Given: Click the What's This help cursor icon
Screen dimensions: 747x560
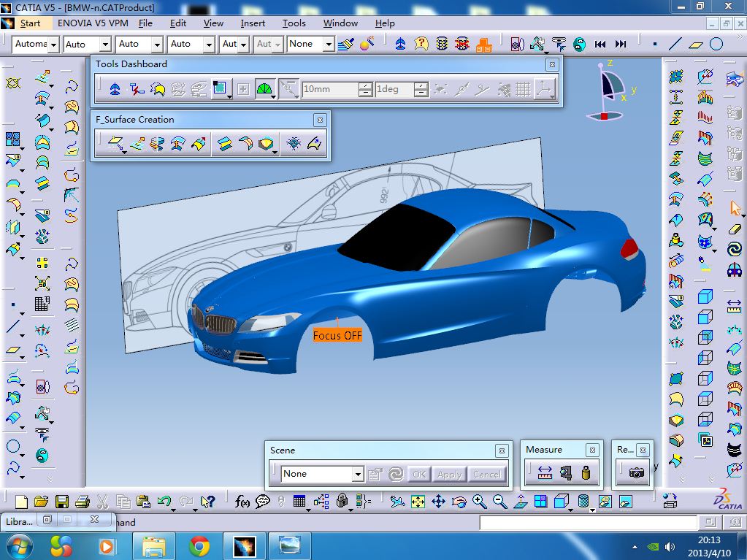Looking at the screenshot, I should (207, 502).
